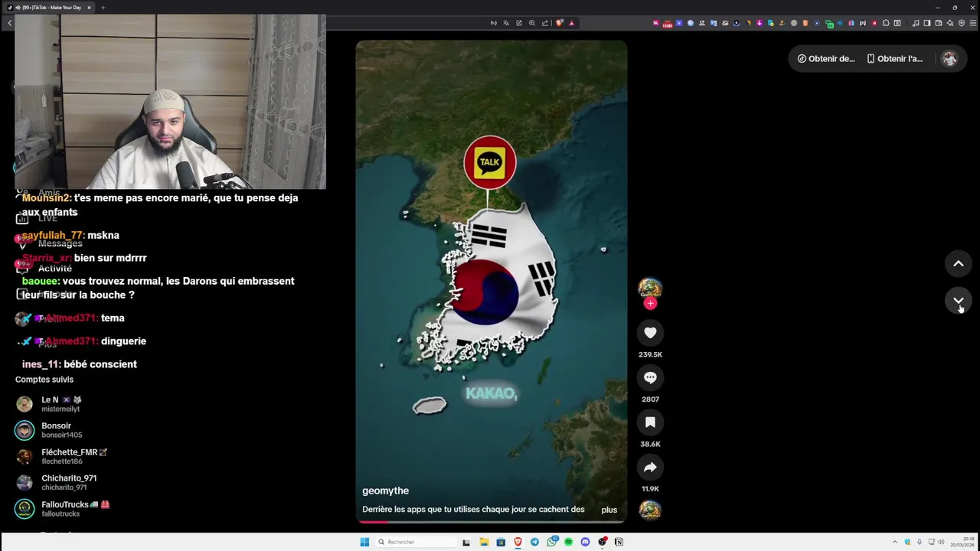This screenshot has height=551, width=980.
Task: Click Brave Shields lion icon in address bar
Action: point(559,23)
